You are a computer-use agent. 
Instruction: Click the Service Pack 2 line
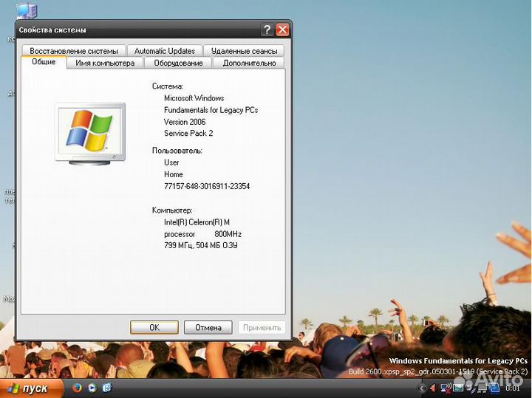click(188, 133)
